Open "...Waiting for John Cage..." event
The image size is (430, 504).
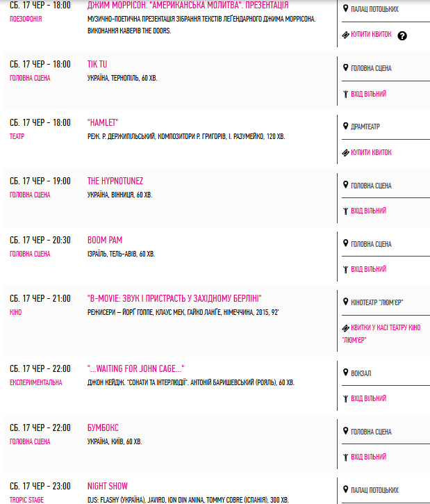point(136,368)
